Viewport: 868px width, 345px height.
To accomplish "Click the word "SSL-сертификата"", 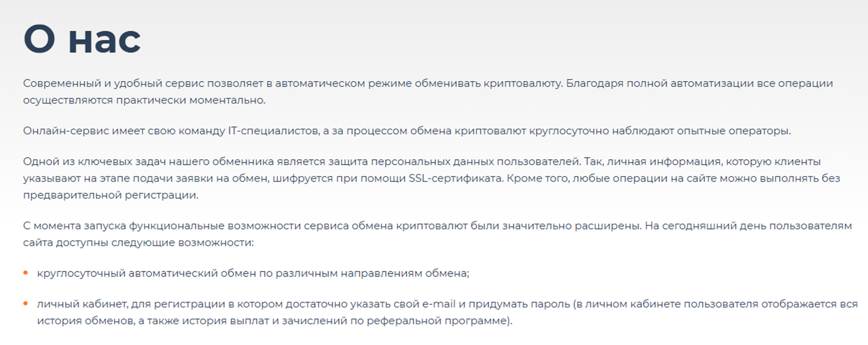I will (x=455, y=178).
